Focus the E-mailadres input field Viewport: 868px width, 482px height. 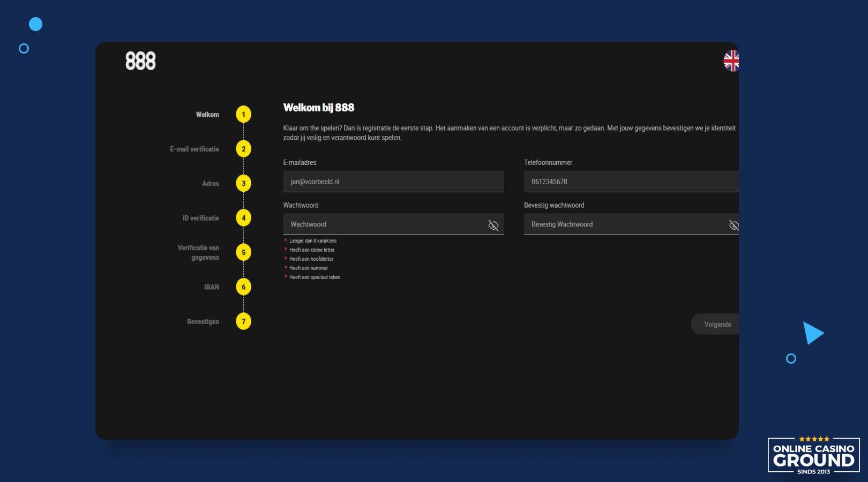393,182
